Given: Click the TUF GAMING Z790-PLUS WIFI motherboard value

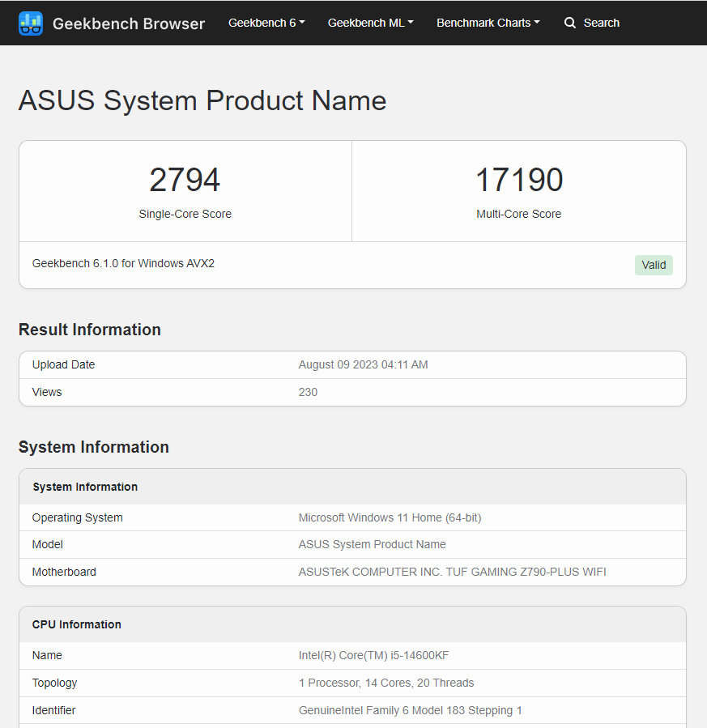Looking at the screenshot, I should 452,572.
